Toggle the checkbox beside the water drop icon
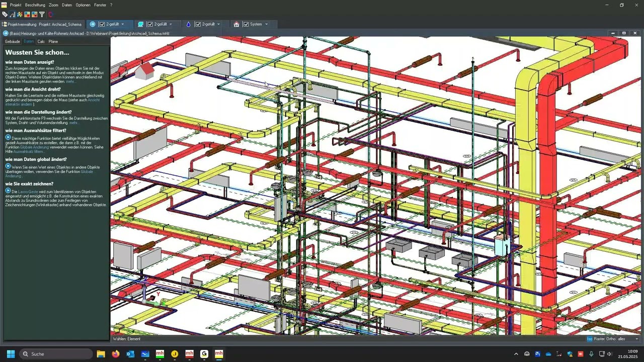This screenshot has height=362, width=644. (x=198, y=24)
